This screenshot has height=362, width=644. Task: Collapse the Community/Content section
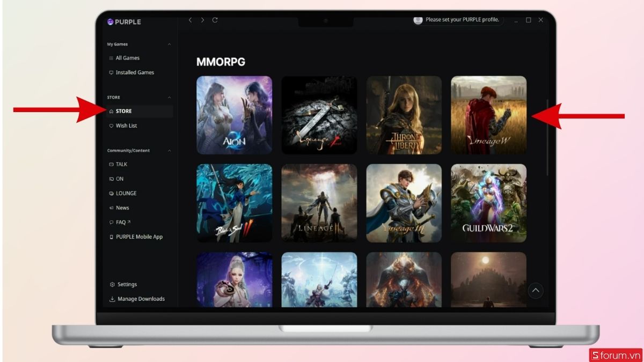pyautogui.click(x=170, y=151)
